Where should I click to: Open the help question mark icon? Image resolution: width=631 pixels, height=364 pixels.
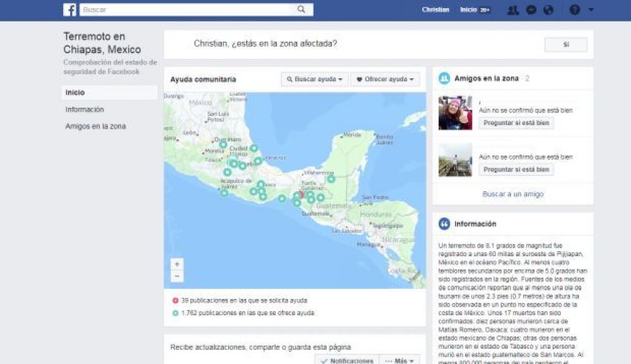coord(574,10)
